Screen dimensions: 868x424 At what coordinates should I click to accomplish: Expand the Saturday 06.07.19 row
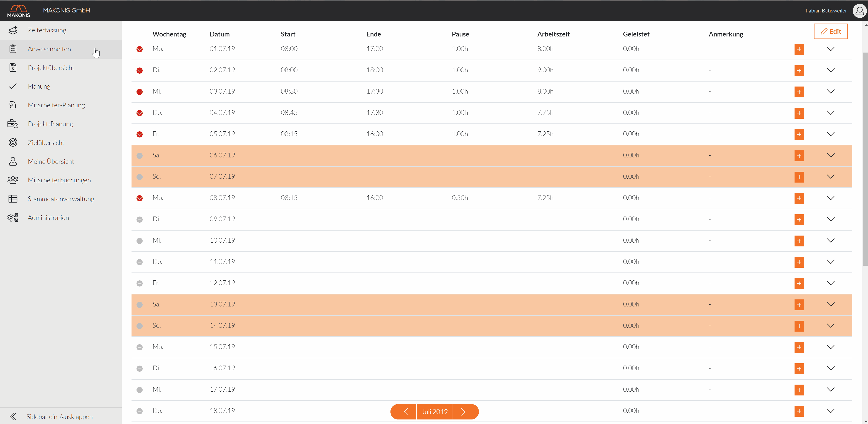click(x=831, y=155)
